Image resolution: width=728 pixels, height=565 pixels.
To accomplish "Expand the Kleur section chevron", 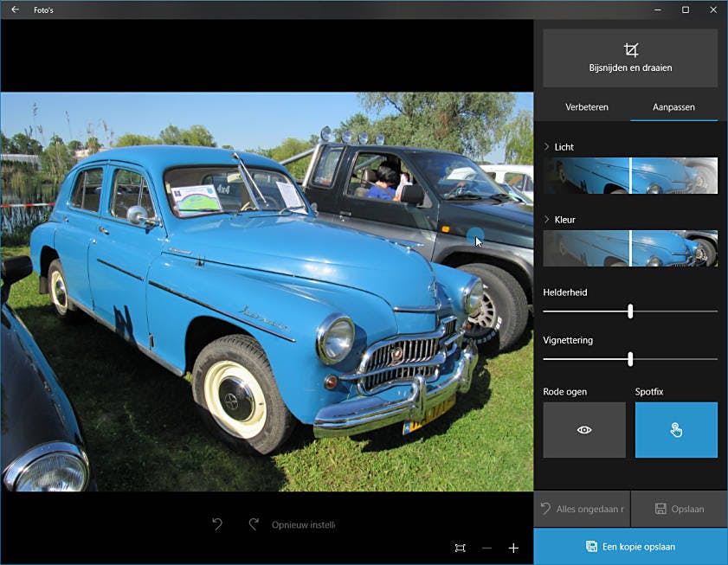I will [546, 219].
